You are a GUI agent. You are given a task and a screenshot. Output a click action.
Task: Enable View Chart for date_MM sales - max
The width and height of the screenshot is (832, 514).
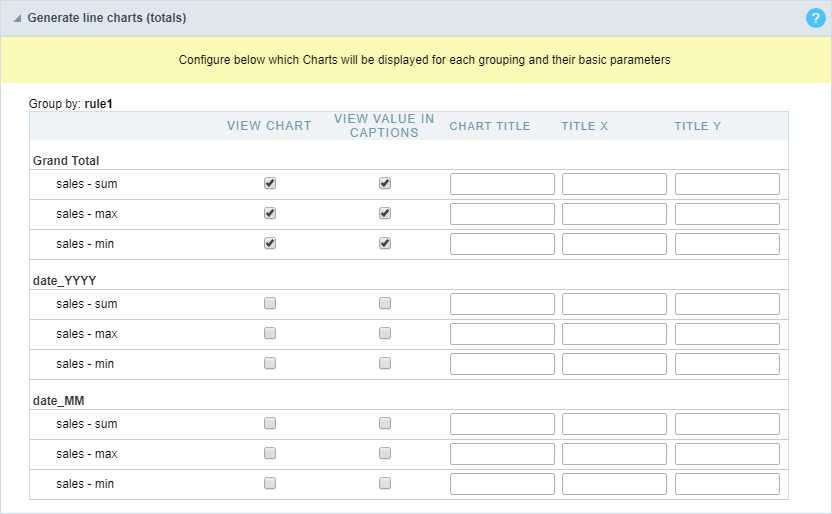(x=270, y=453)
